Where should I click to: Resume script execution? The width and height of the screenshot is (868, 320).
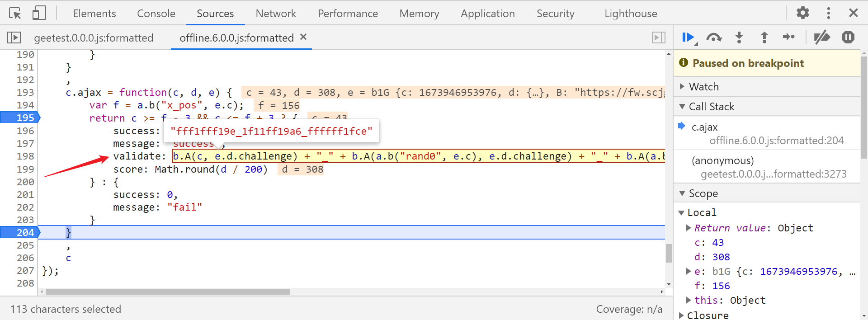pos(689,38)
